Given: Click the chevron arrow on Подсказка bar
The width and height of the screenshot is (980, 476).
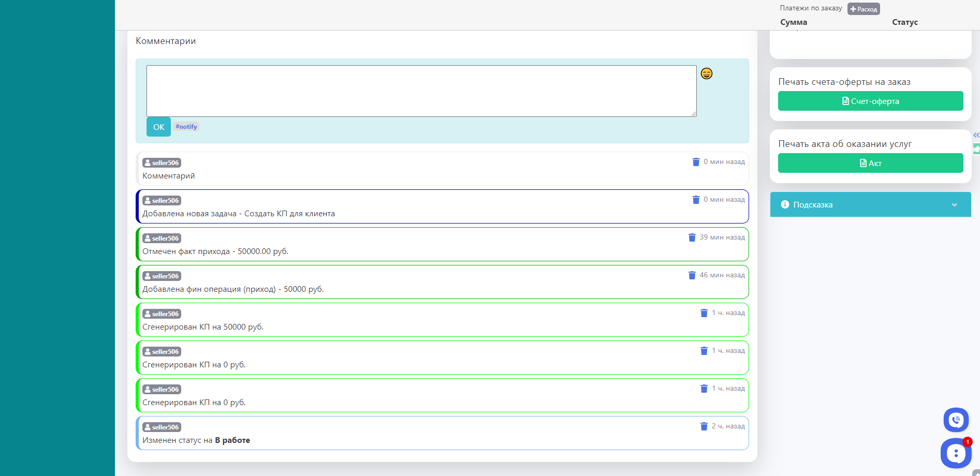Looking at the screenshot, I should [x=954, y=205].
